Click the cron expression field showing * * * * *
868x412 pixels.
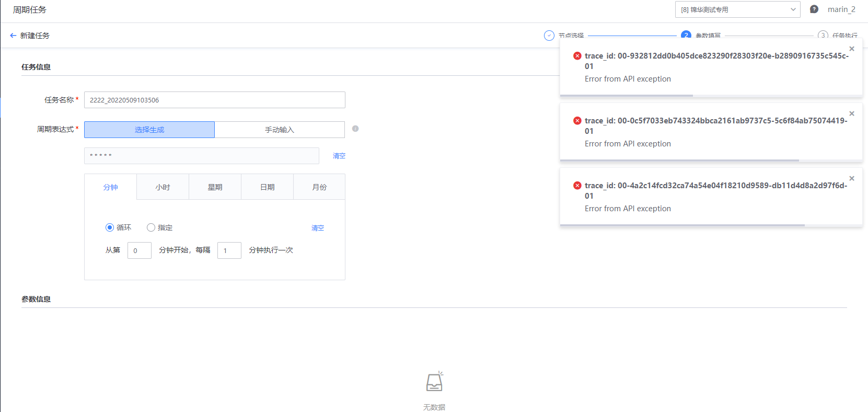(202, 156)
